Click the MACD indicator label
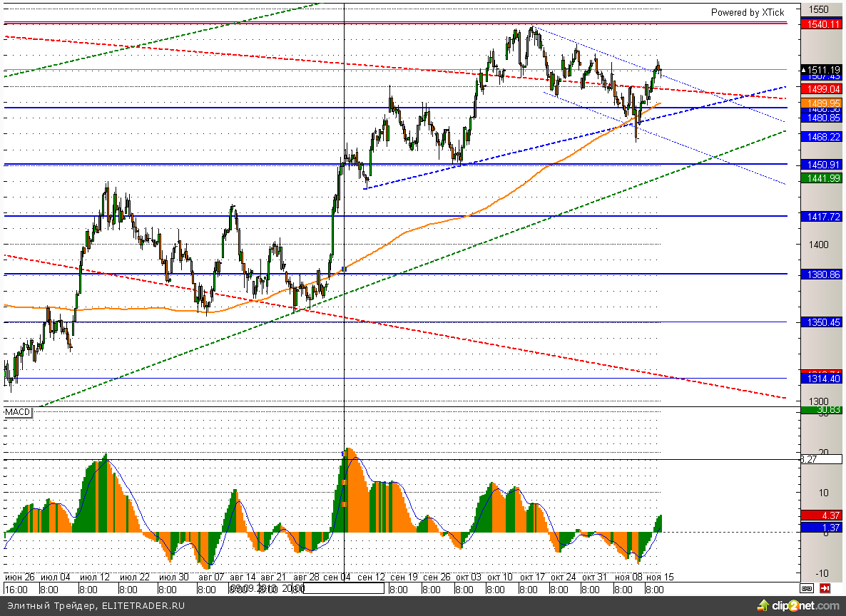 click(18, 413)
